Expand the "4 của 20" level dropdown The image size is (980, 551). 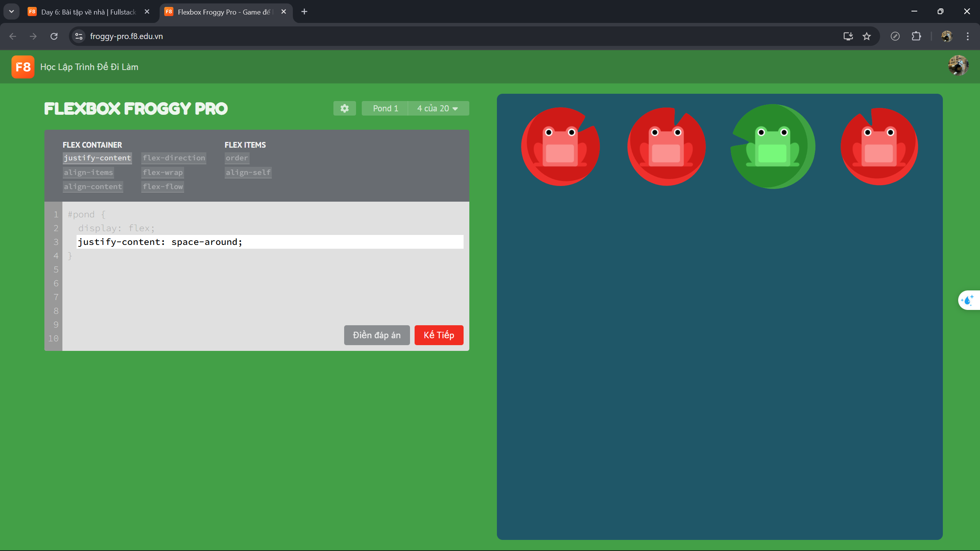coord(438,108)
